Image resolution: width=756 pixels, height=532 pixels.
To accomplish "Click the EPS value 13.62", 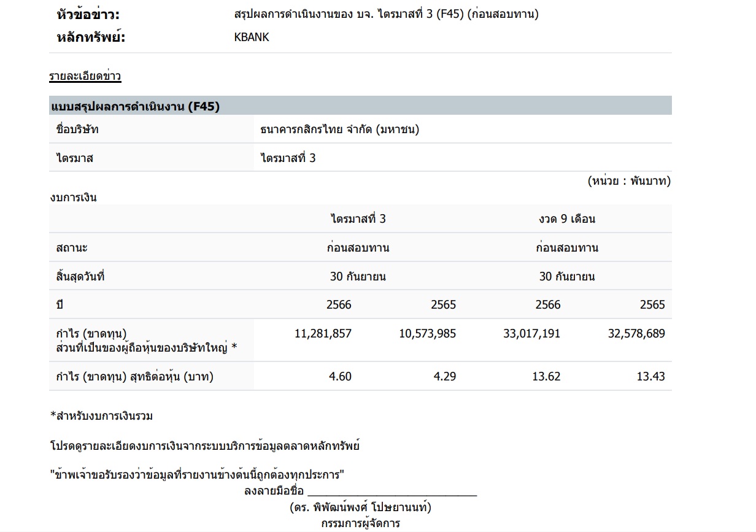I will coord(546,376).
